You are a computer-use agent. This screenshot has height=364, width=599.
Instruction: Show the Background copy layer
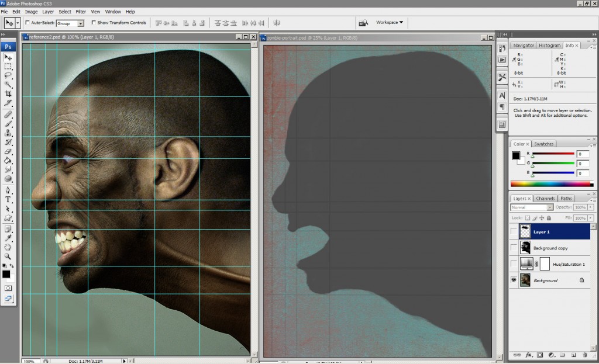pos(514,248)
